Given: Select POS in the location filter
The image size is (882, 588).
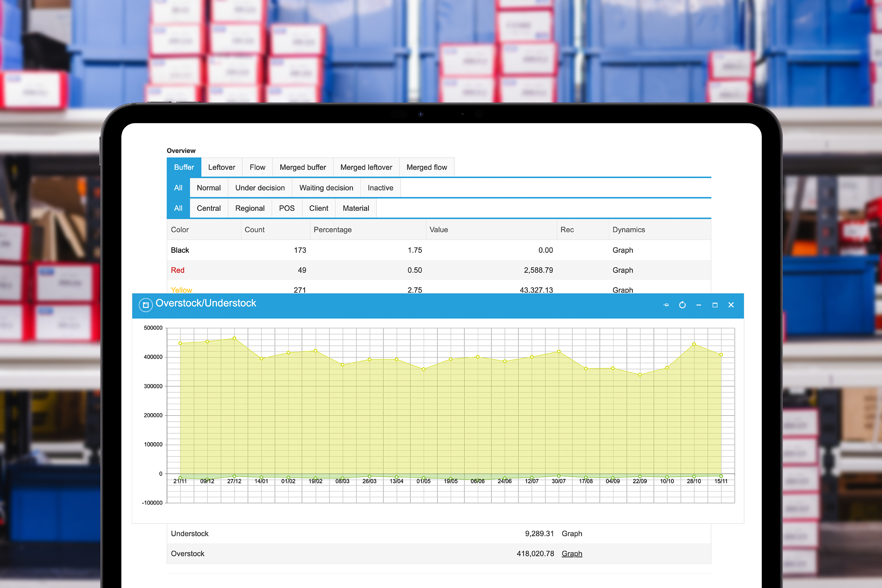Looking at the screenshot, I should (x=286, y=208).
